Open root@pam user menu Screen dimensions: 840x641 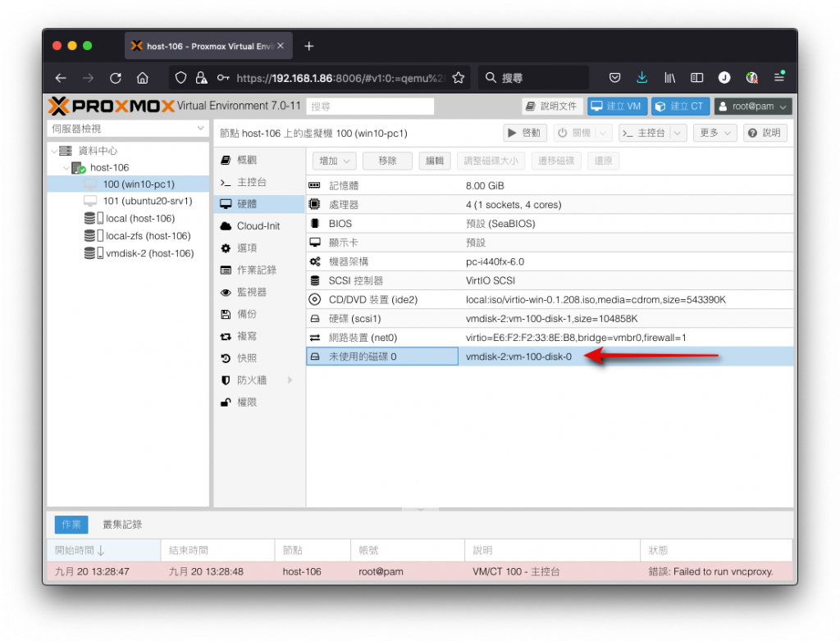[x=752, y=107]
